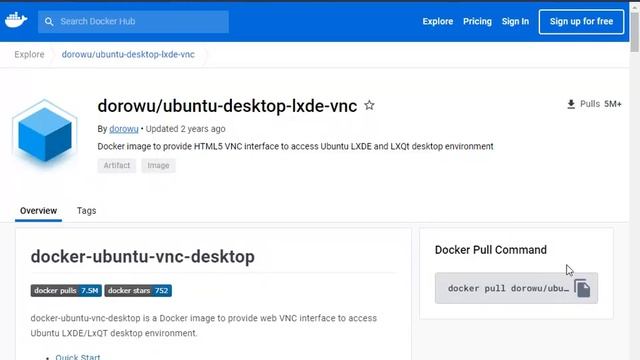Copy the docker pull command
Viewport: 640px width, 360px height.
click(x=582, y=288)
